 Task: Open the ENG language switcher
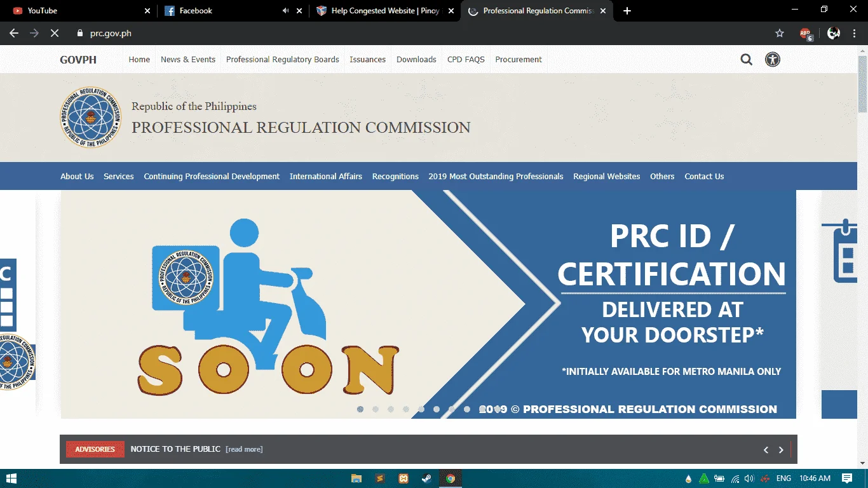784,478
